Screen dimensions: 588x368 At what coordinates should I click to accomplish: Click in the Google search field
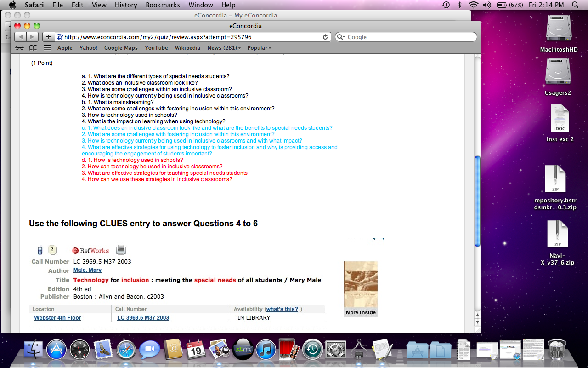tap(409, 37)
